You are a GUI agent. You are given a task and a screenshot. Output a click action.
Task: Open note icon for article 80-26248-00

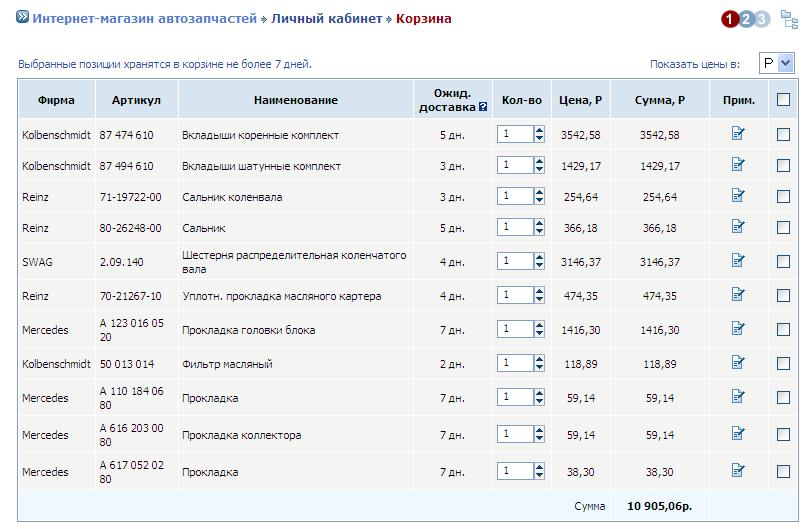click(738, 227)
